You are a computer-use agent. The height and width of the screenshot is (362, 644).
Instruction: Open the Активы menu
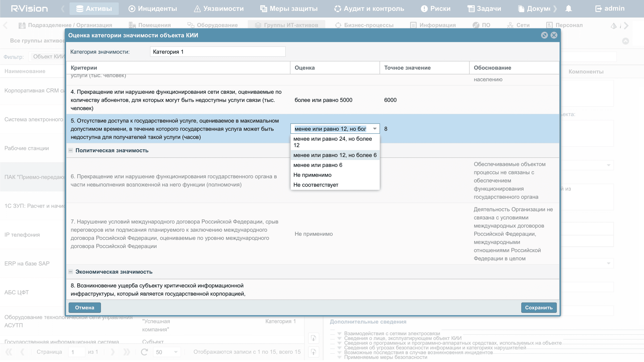pyautogui.click(x=94, y=9)
